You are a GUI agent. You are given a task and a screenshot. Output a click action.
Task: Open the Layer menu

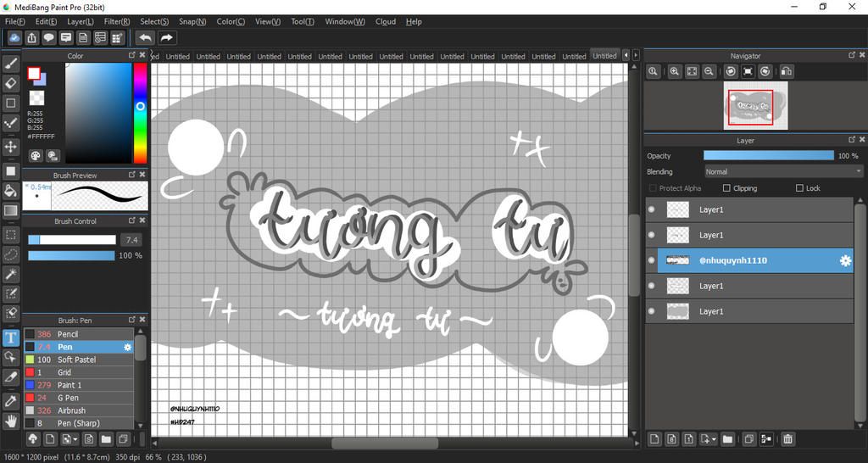point(81,21)
